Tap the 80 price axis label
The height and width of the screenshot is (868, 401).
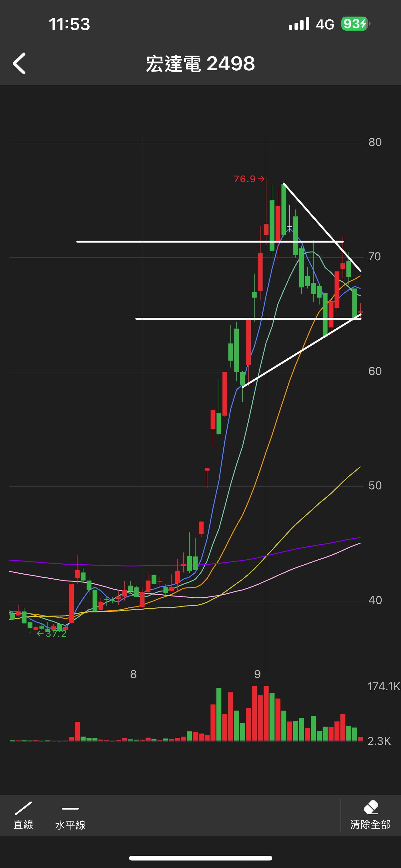point(375,142)
